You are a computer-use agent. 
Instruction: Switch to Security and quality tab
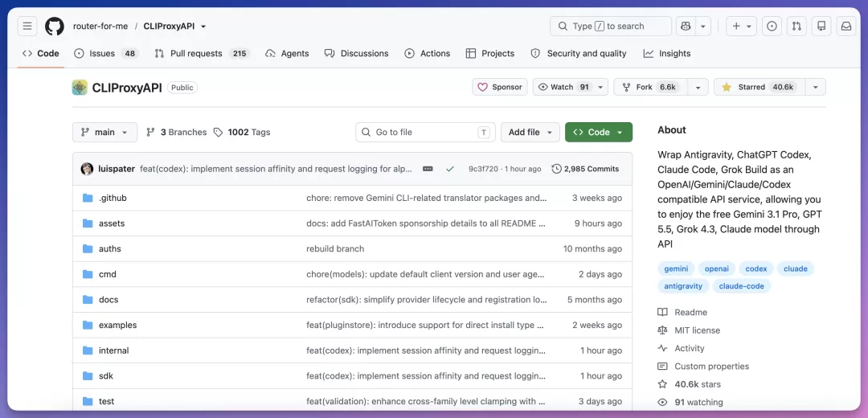(579, 54)
